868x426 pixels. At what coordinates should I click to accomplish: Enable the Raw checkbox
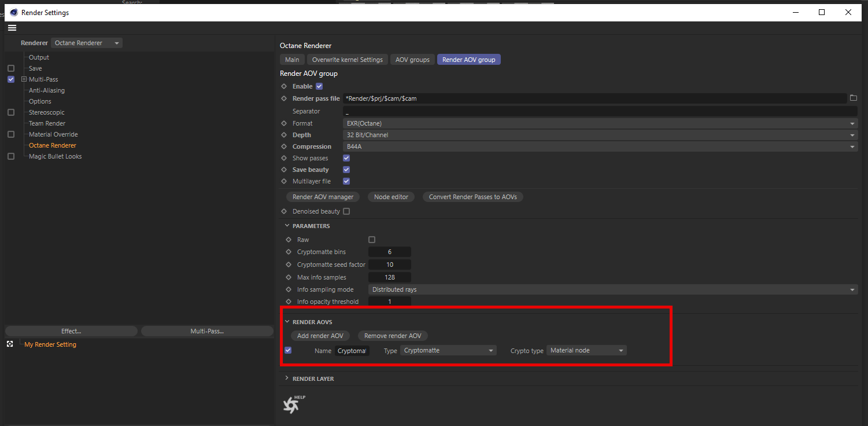coord(372,240)
